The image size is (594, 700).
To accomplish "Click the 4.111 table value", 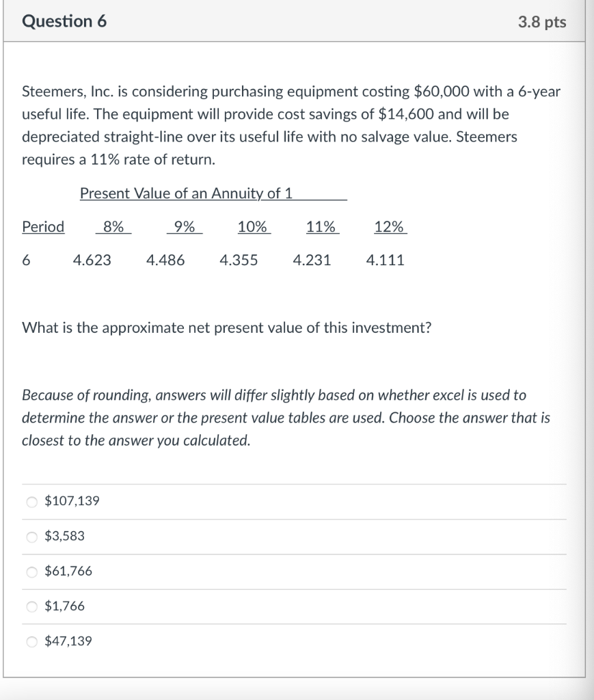I will pos(385,260).
